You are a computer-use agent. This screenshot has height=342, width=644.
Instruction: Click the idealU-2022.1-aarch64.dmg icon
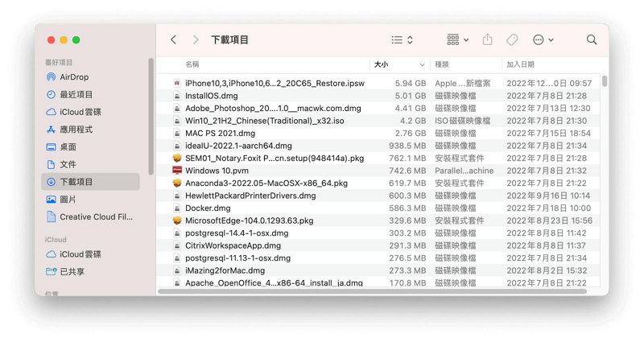176,146
